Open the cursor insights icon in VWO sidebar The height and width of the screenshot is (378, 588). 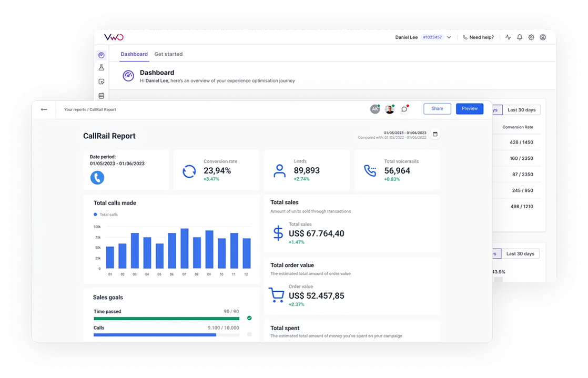pyautogui.click(x=102, y=81)
